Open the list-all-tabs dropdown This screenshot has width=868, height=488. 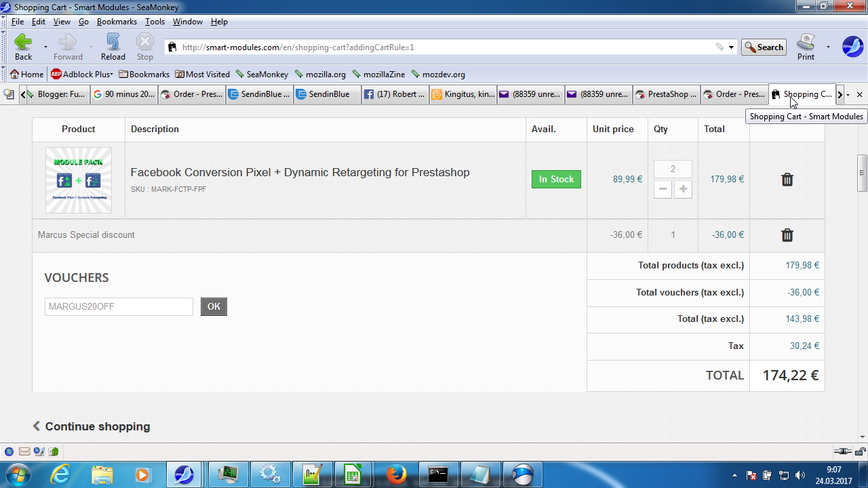click(x=848, y=95)
